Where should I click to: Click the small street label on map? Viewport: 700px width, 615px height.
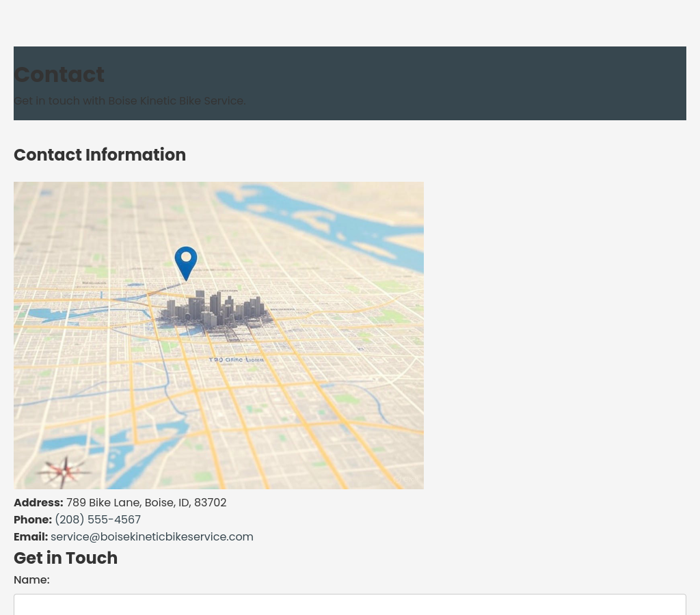coord(236,359)
